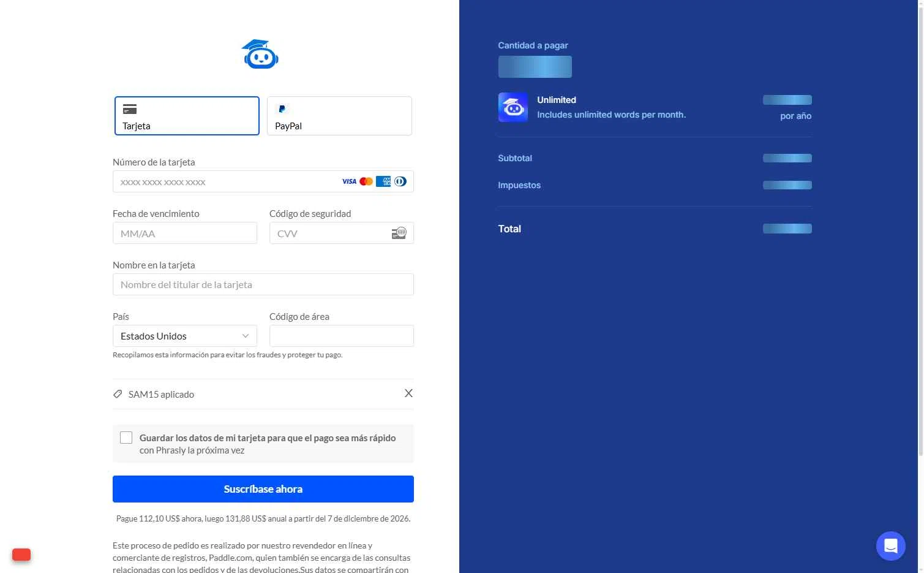Open the chat support bubble
924x573 pixels.
click(x=891, y=545)
